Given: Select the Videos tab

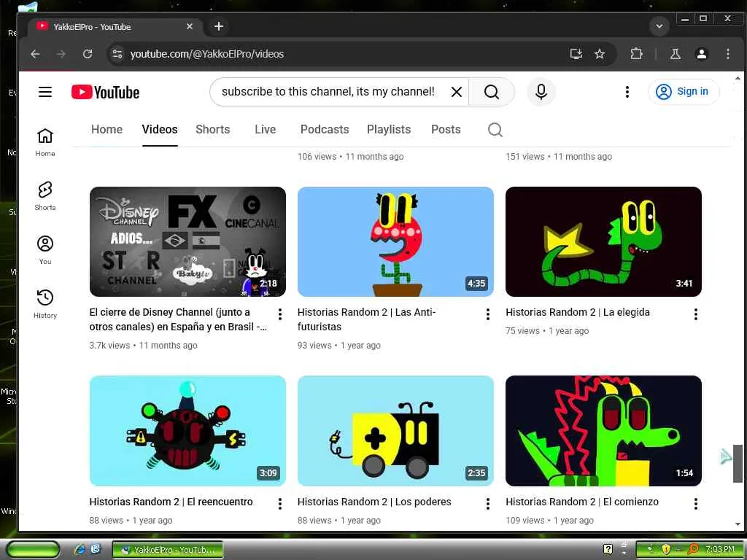Looking at the screenshot, I should tap(160, 130).
